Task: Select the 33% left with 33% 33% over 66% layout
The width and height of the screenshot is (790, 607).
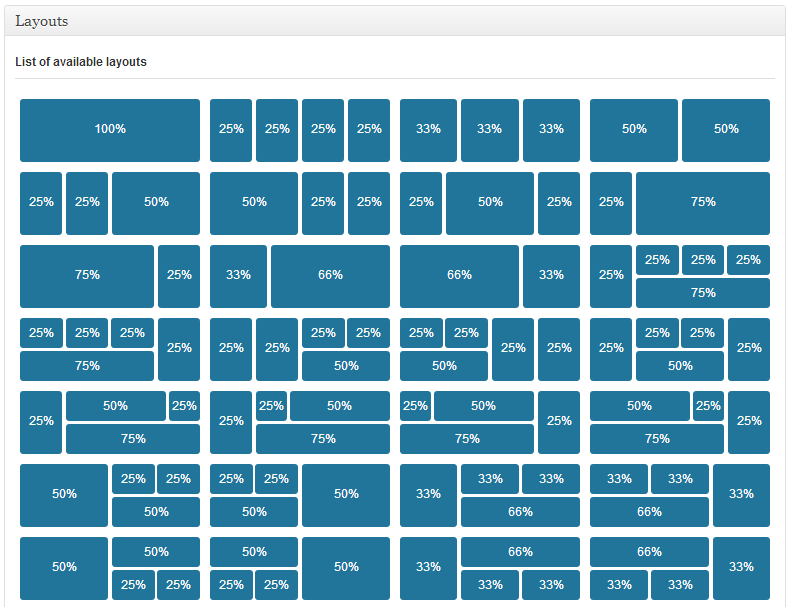Action: [490, 495]
